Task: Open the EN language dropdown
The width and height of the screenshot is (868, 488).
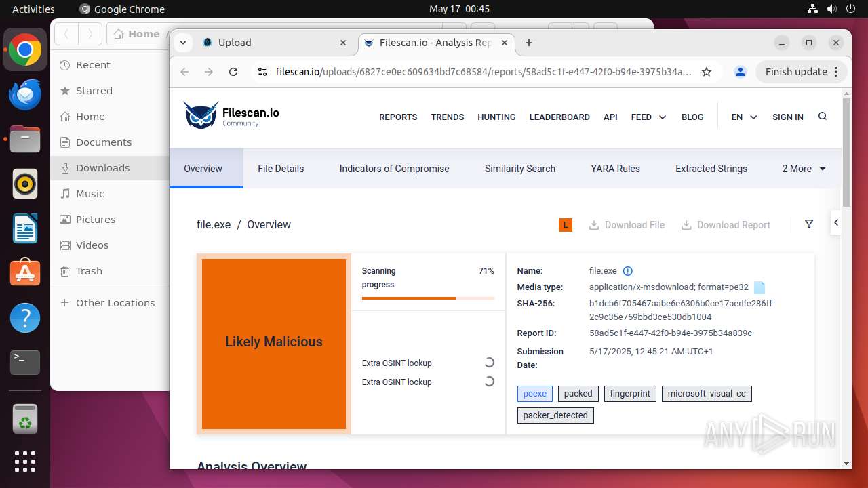Action: (744, 117)
